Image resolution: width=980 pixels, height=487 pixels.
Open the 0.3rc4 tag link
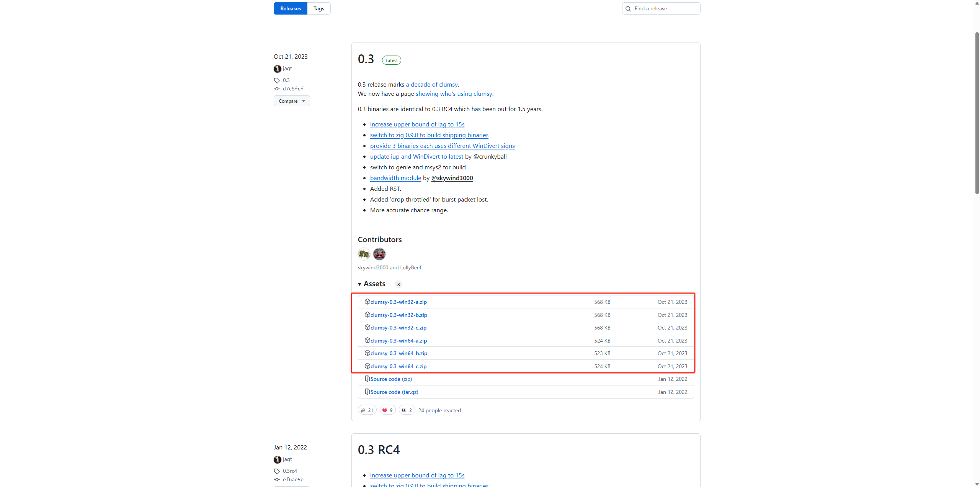point(290,471)
